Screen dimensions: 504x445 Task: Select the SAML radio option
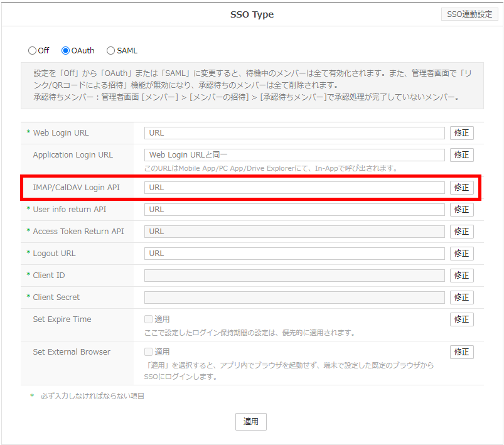coord(111,51)
